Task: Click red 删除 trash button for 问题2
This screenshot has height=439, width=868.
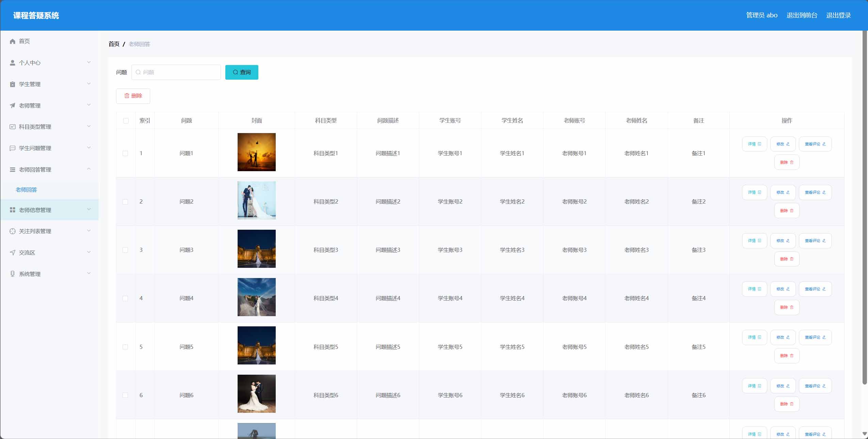Action: (x=787, y=211)
